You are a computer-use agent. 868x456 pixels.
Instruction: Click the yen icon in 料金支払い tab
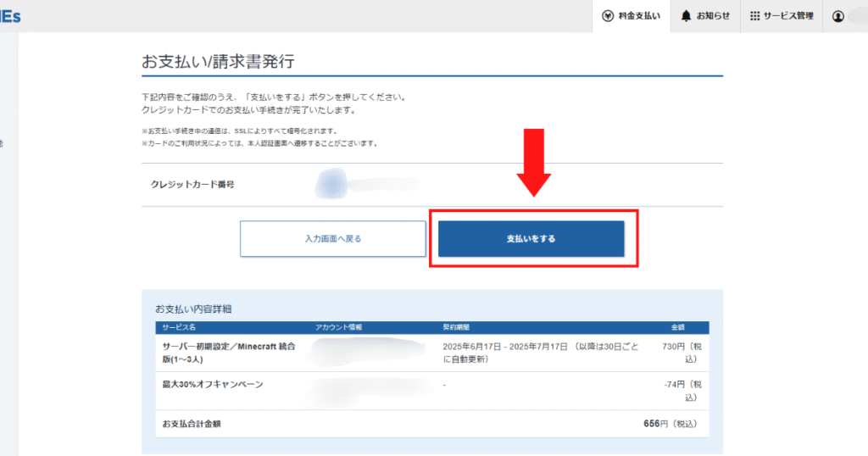pyautogui.click(x=608, y=16)
